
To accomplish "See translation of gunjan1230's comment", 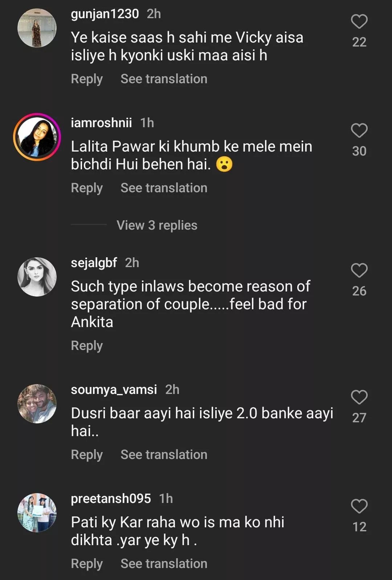I will coord(164,79).
